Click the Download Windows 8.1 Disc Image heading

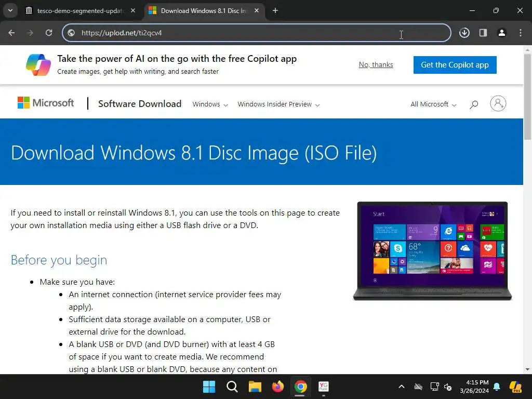click(194, 153)
